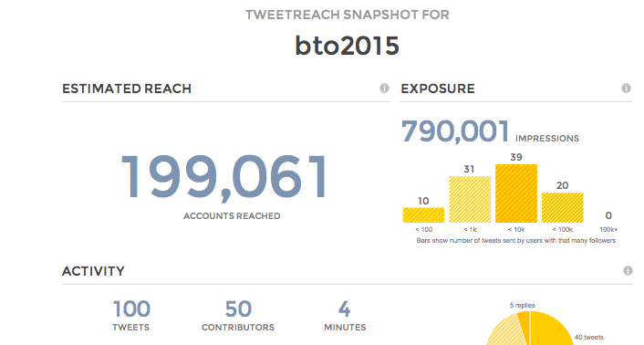Click the 50 contributors count
Screen dimensions: 644x345
pos(238,308)
